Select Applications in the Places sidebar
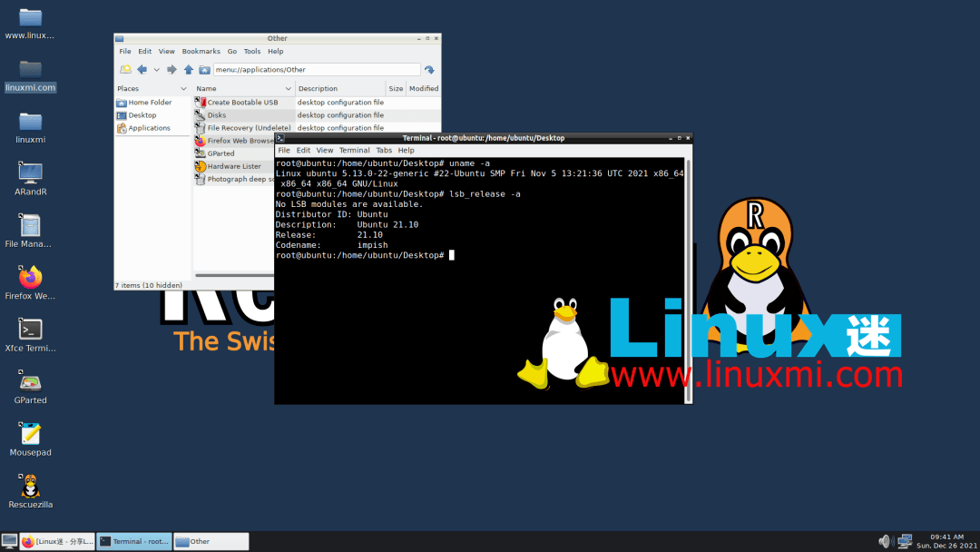This screenshot has width=980, height=552. click(x=149, y=128)
